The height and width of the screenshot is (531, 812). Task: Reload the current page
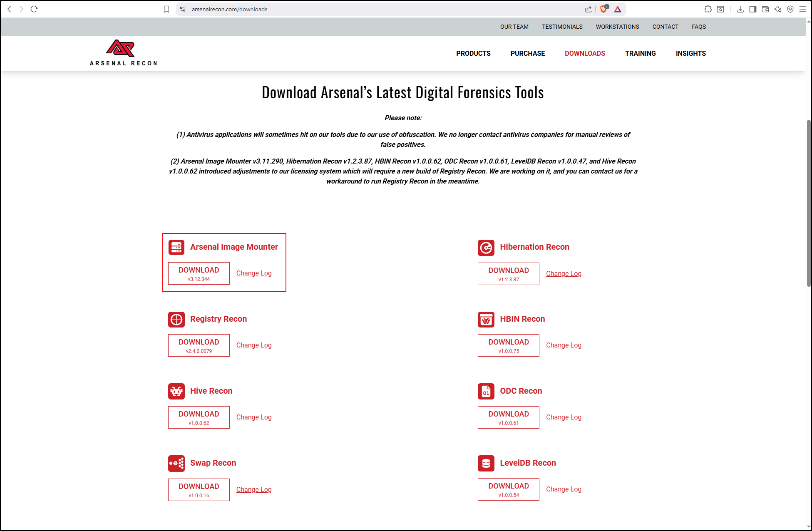point(34,9)
